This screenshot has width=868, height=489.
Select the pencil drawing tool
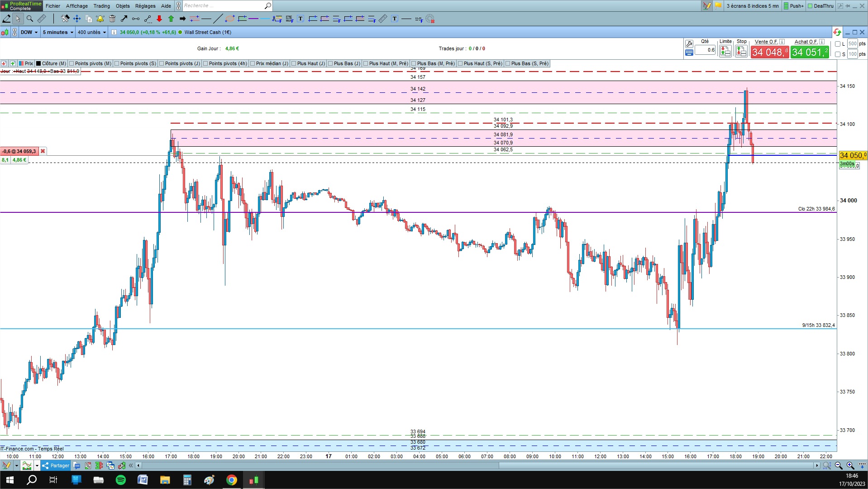pos(6,19)
